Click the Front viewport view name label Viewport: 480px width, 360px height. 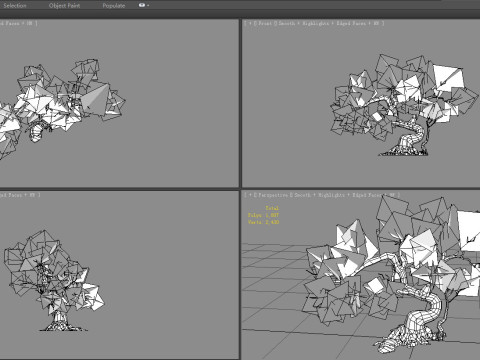[265, 23]
